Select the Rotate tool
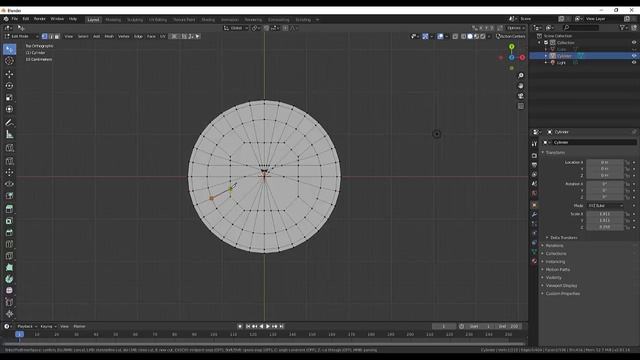 click(x=9, y=86)
